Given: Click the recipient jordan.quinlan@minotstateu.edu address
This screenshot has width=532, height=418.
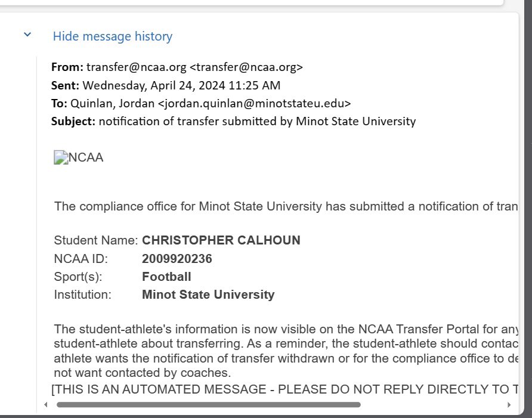Looking at the screenshot, I should point(255,103).
